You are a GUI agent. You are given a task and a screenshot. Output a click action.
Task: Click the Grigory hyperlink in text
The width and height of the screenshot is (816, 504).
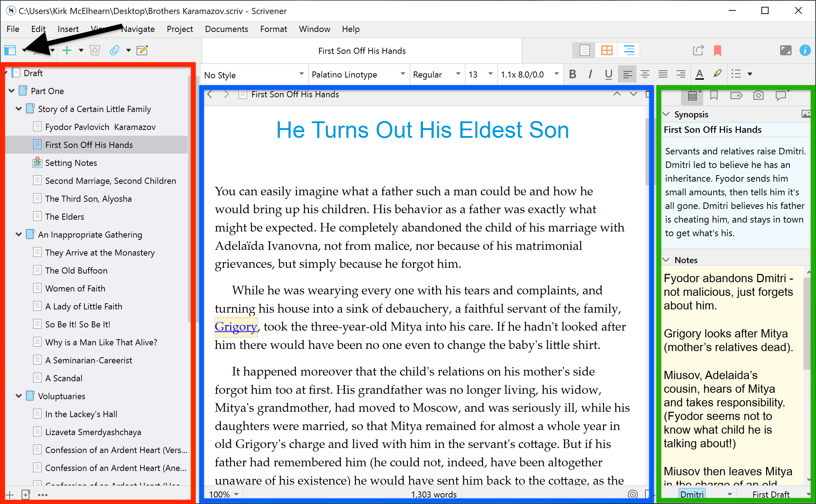point(236,327)
